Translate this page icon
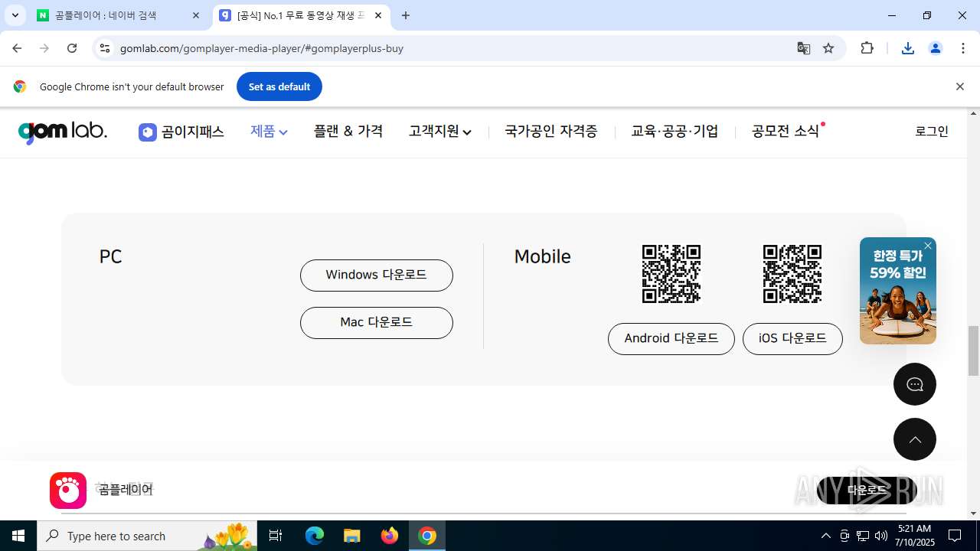The height and width of the screenshot is (551, 980). (804, 48)
